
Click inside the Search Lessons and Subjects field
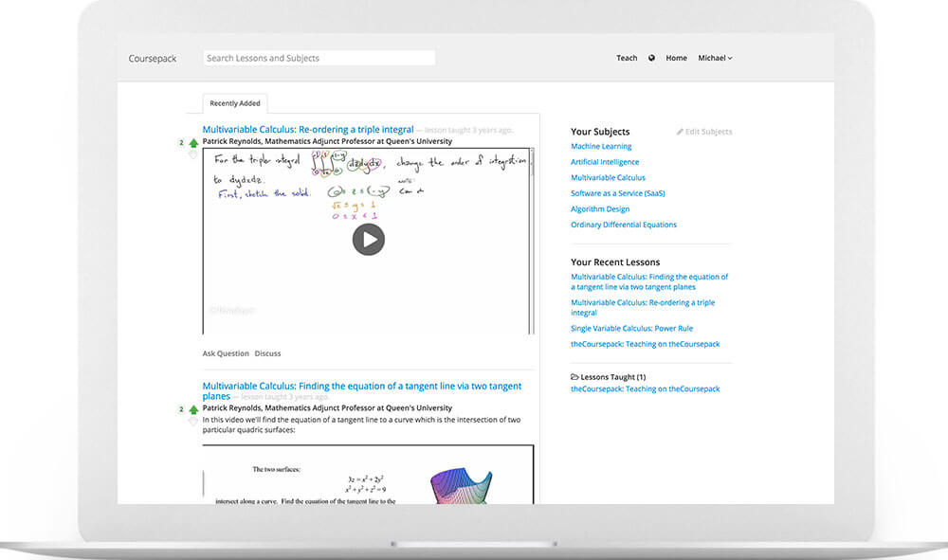tap(318, 57)
